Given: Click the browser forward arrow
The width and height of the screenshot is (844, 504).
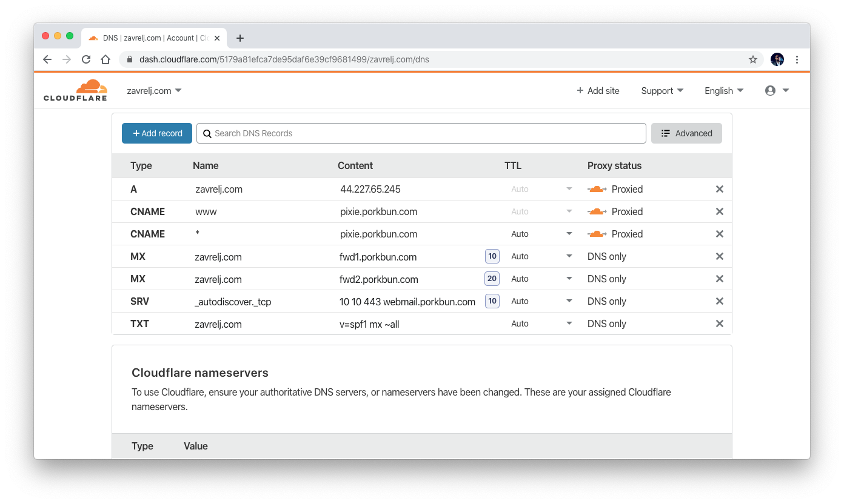Looking at the screenshot, I should pyautogui.click(x=67, y=59).
